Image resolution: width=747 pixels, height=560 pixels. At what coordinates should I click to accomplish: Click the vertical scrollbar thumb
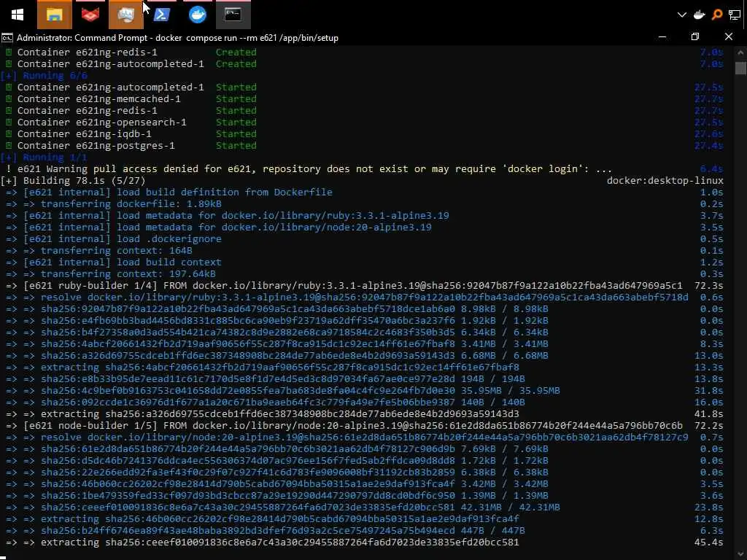[x=740, y=69]
